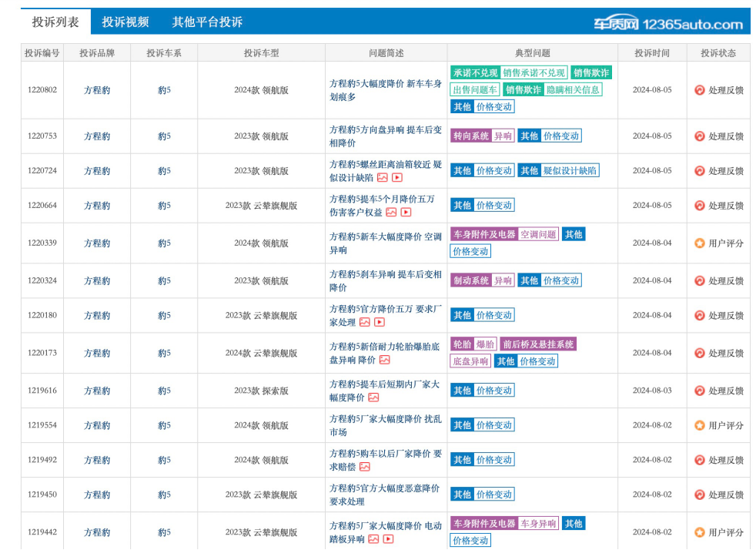Open complaint 方程豹5刹车异响 提车后变相降价

coord(385,280)
